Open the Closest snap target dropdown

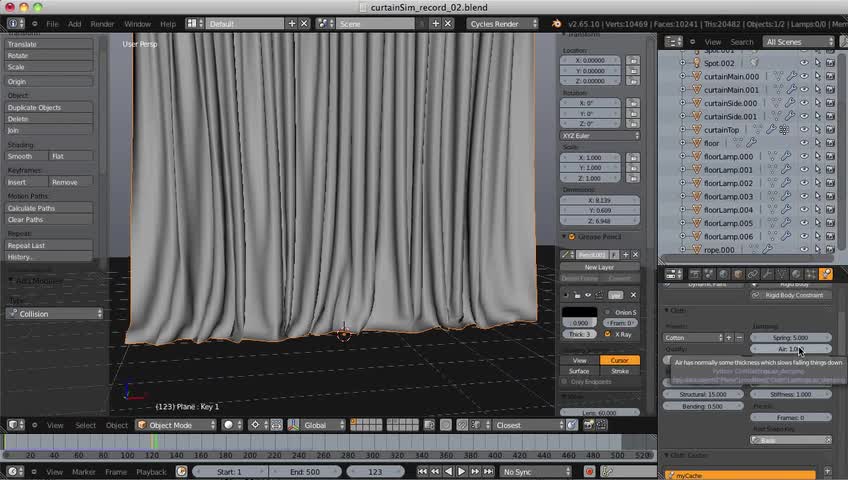pos(528,425)
